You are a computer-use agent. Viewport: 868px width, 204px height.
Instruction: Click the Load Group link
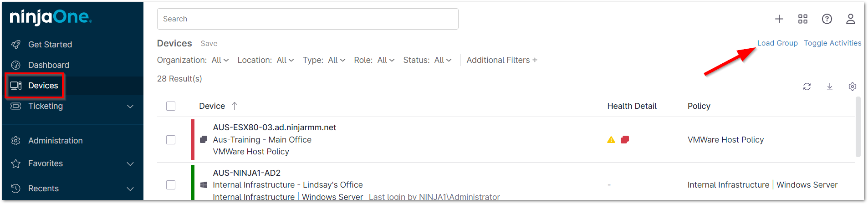[777, 43]
